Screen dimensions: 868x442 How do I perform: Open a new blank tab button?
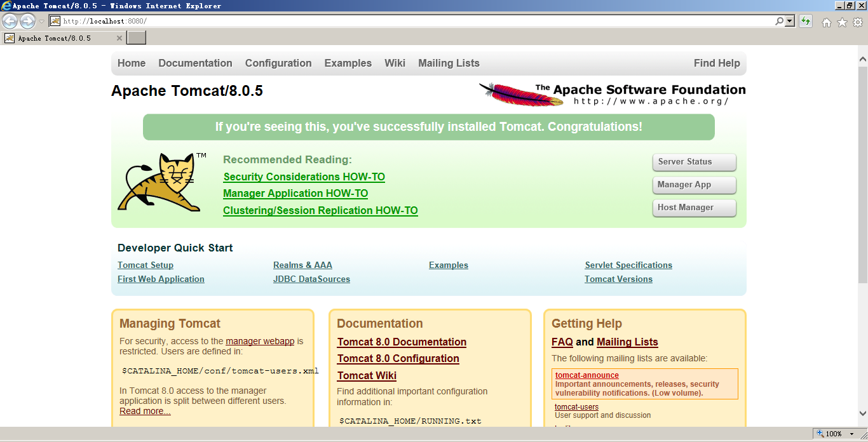137,38
